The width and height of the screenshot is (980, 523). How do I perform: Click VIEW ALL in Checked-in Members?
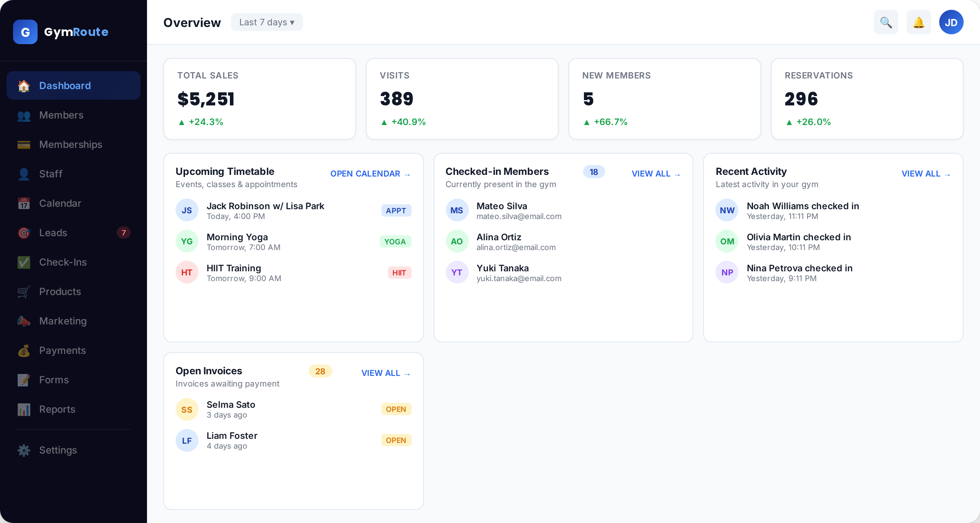[x=656, y=174]
